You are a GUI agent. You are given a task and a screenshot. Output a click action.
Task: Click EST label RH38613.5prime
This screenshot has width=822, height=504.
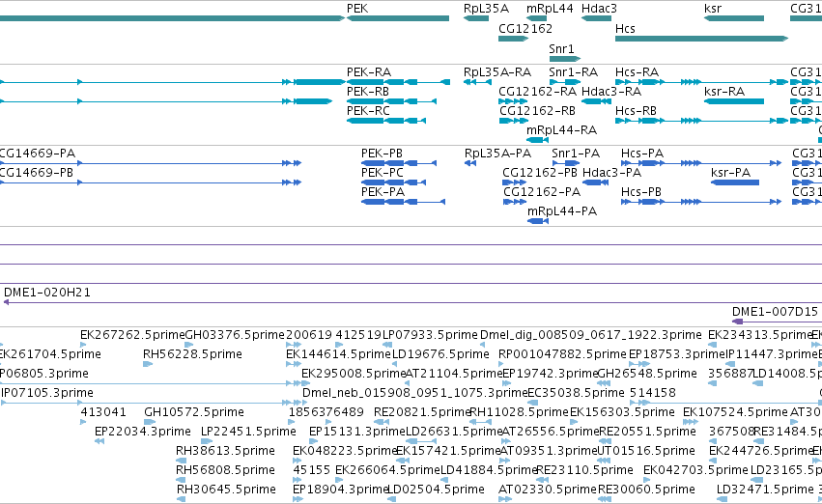[x=225, y=451]
